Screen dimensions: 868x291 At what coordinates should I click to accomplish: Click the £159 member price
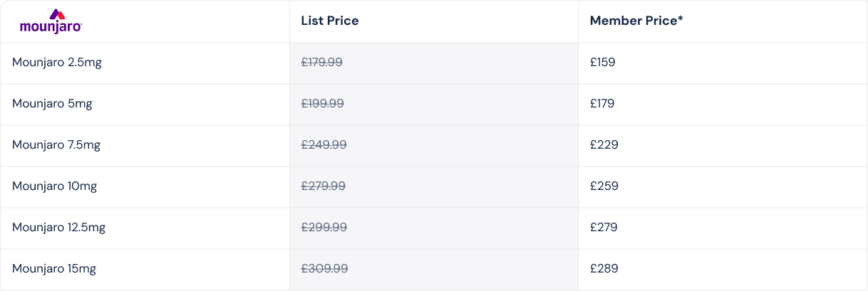(x=603, y=63)
